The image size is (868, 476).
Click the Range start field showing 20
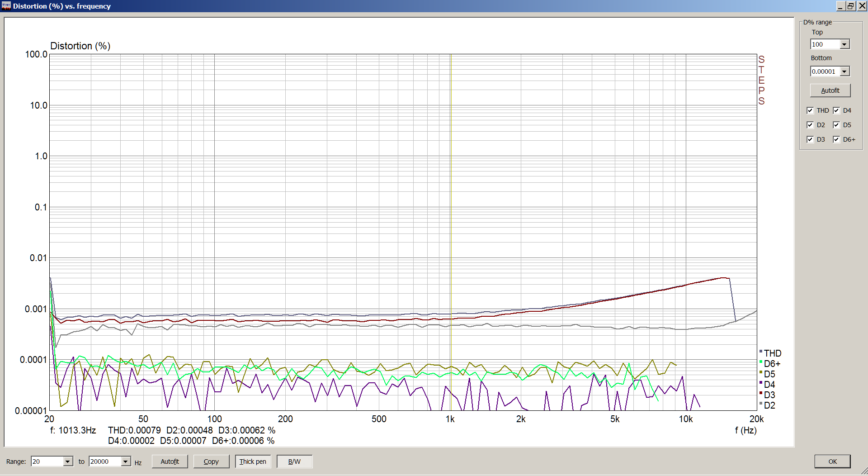click(x=47, y=462)
